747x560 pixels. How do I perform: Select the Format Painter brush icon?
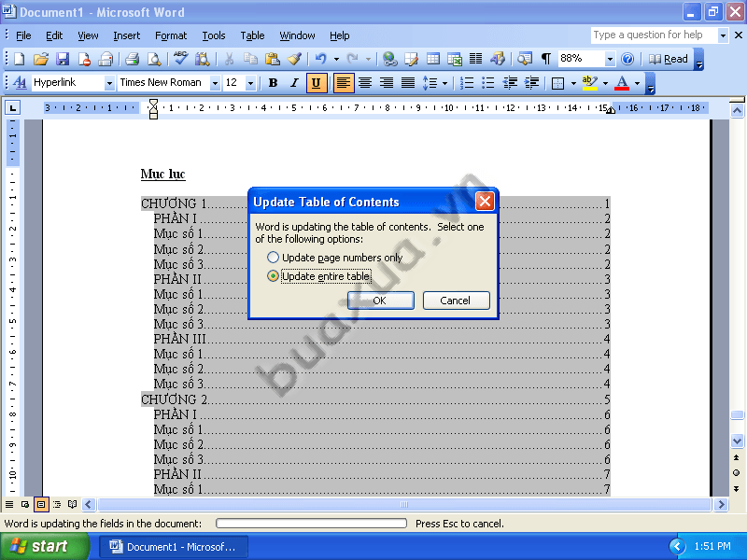coord(294,59)
